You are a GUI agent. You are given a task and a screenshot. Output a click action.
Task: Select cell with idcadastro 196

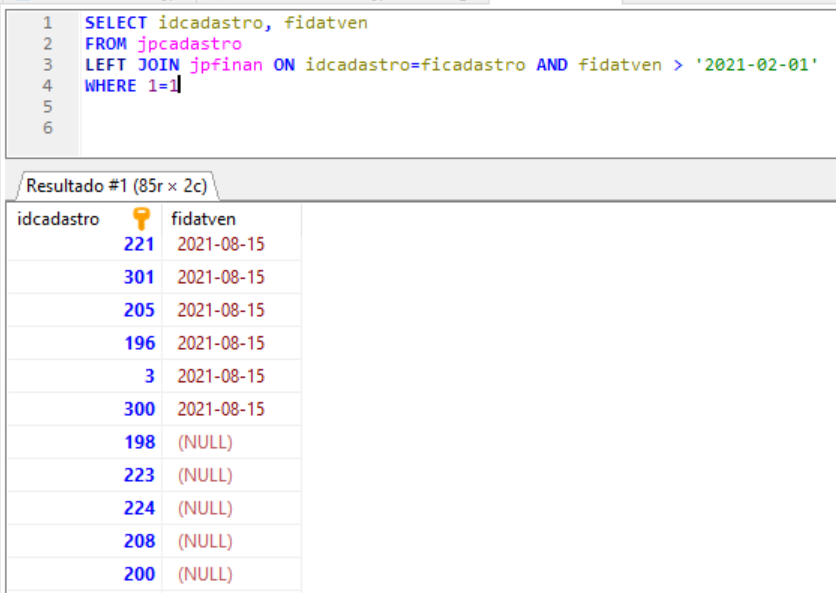click(x=85, y=343)
